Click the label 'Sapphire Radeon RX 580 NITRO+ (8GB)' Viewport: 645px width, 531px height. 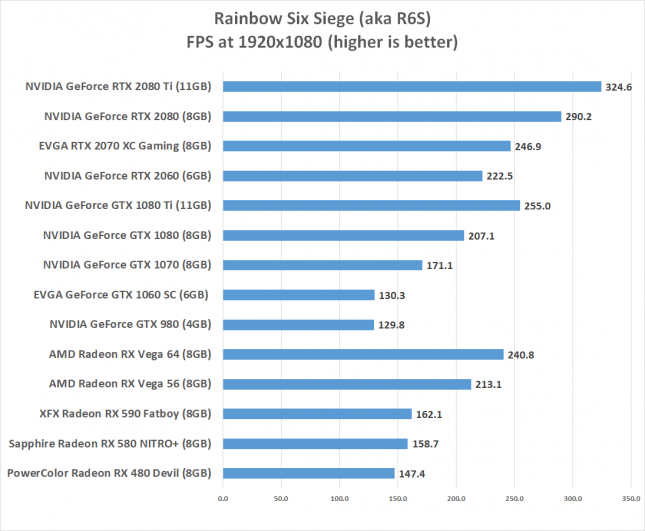click(110, 444)
